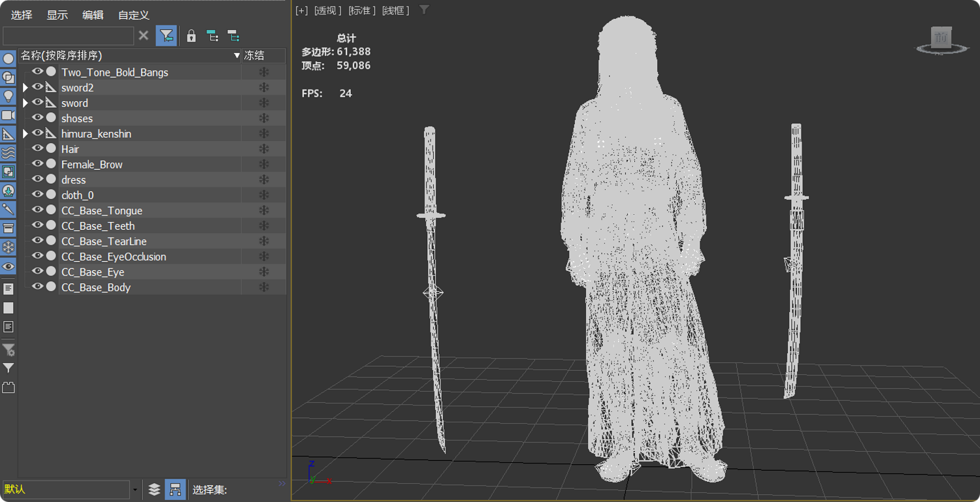980x502 pixels.
Task: Click the bottom bracket-shaped icon in the left sidebar
Action: (x=8, y=387)
